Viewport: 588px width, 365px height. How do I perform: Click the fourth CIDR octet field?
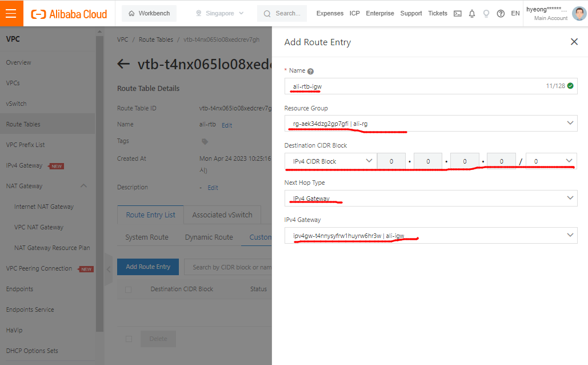501,161
